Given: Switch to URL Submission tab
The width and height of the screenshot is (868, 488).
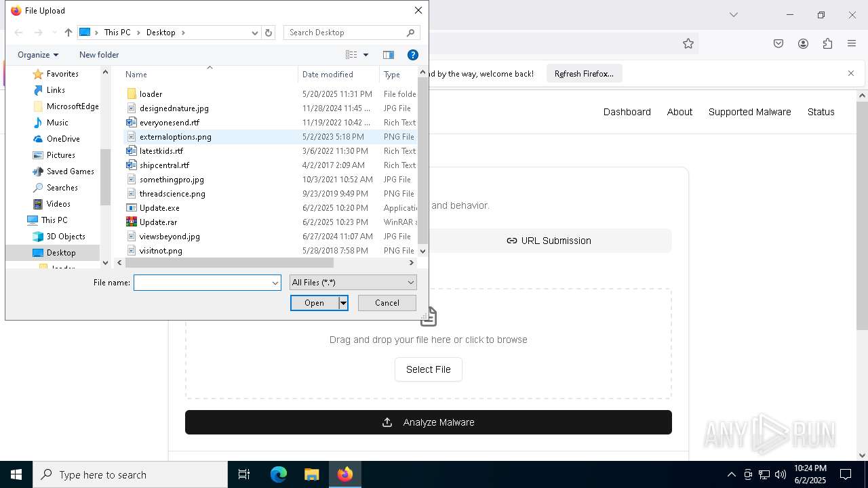Looking at the screenshot, I should click(x=549, y=241).
